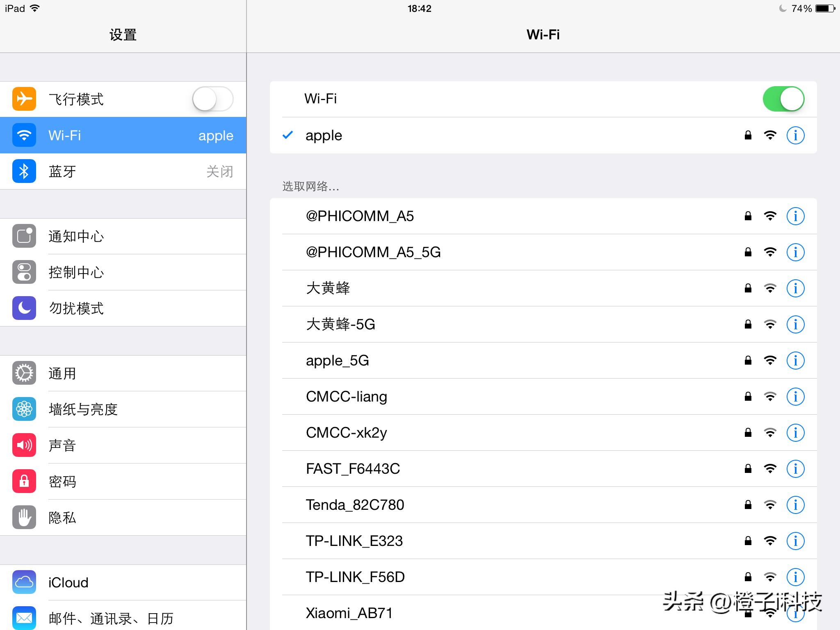Tap the info button beside CMCC-liang

[x=795, y=396]
